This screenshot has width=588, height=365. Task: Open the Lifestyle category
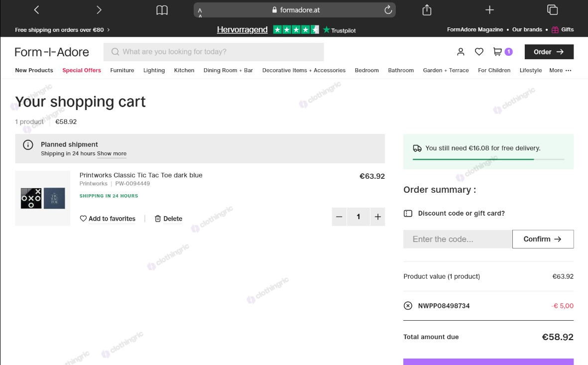(531, 70)
